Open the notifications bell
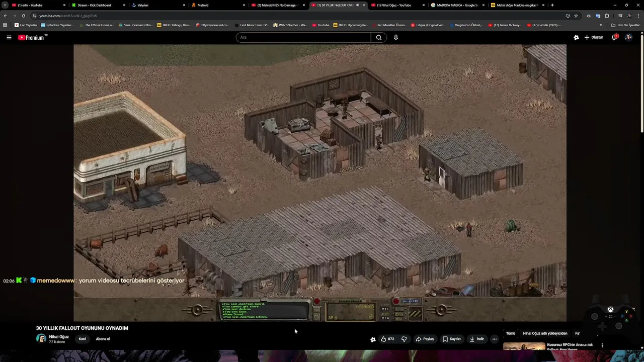644x362 pixels. click(x=614, y=37)
